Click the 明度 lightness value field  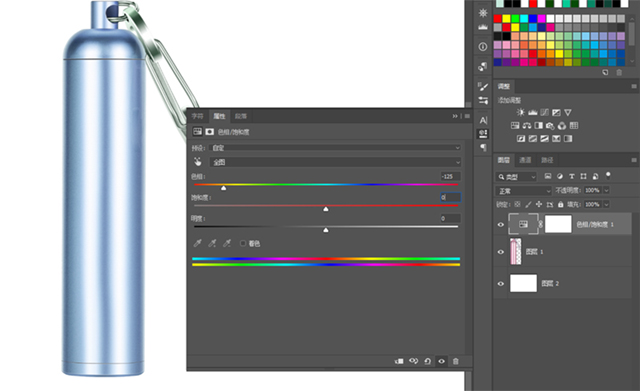pyautogui.click(x=450, y=218)
